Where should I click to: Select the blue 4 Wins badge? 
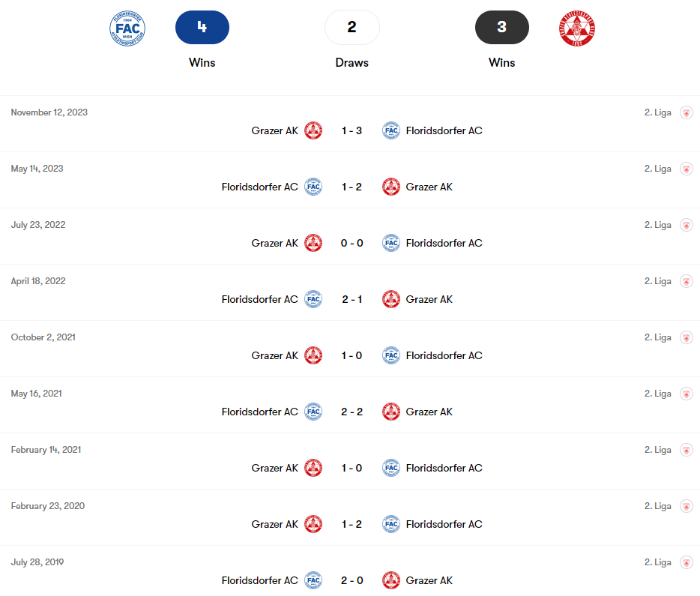tap(202, 27)
